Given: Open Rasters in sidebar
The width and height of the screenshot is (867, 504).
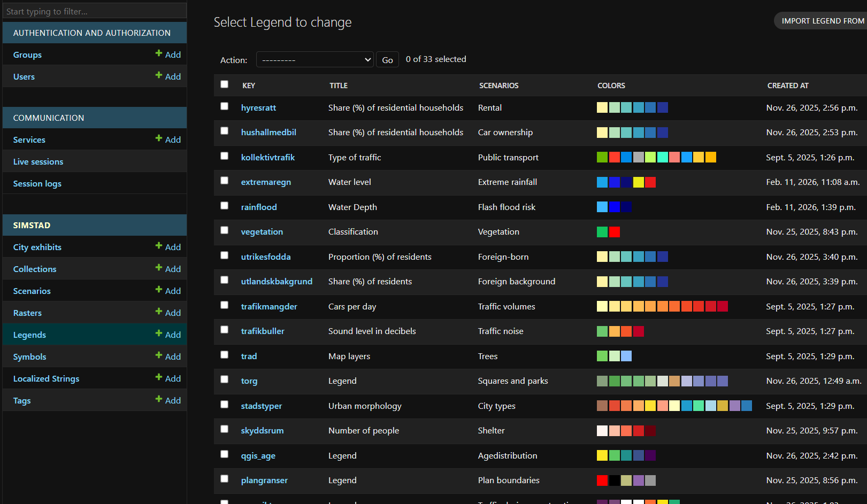Looking at the screenshot, I should pos(27,313).
